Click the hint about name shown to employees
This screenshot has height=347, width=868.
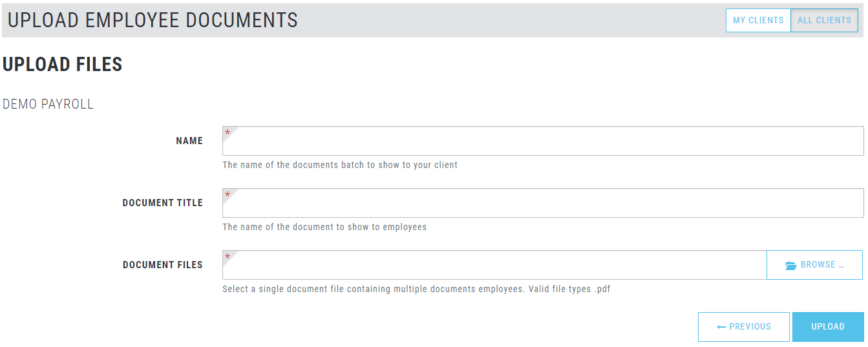324,227
